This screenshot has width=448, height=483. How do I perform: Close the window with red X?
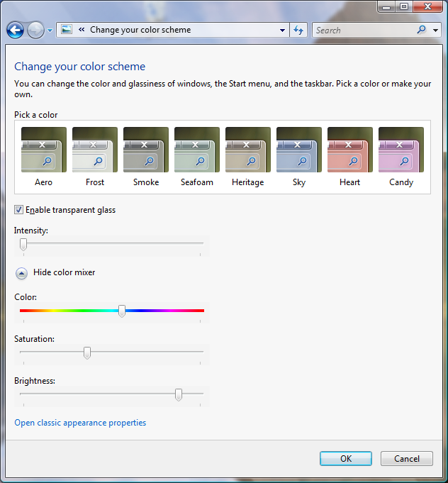[x=427, y=7]
